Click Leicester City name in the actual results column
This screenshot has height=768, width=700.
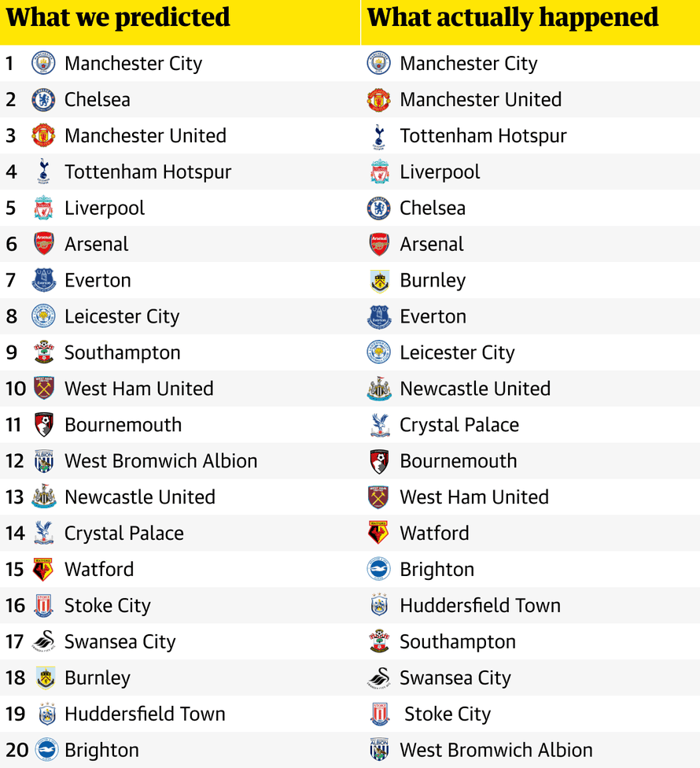click(x=457, y=353)
